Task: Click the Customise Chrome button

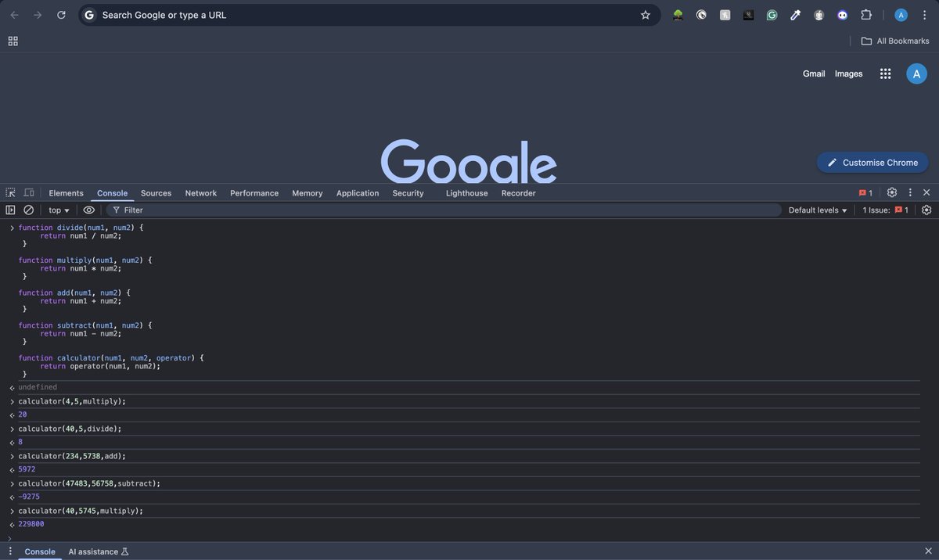Action: 872,163
